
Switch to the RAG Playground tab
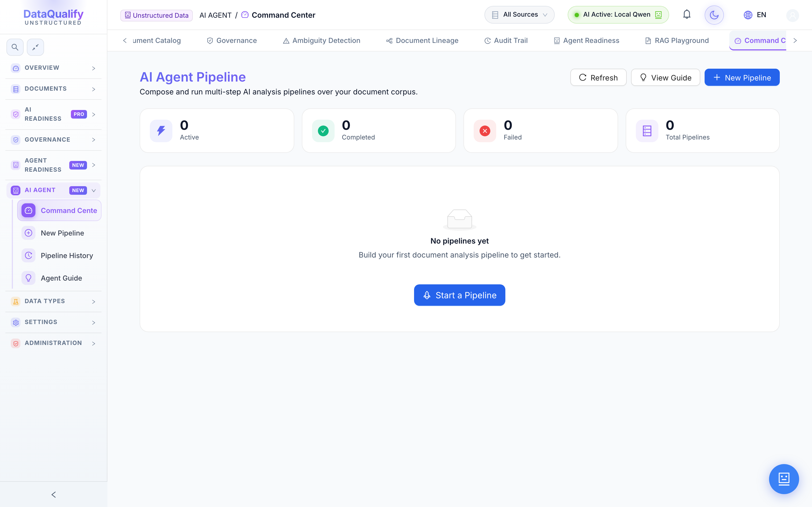coord(677,41)
